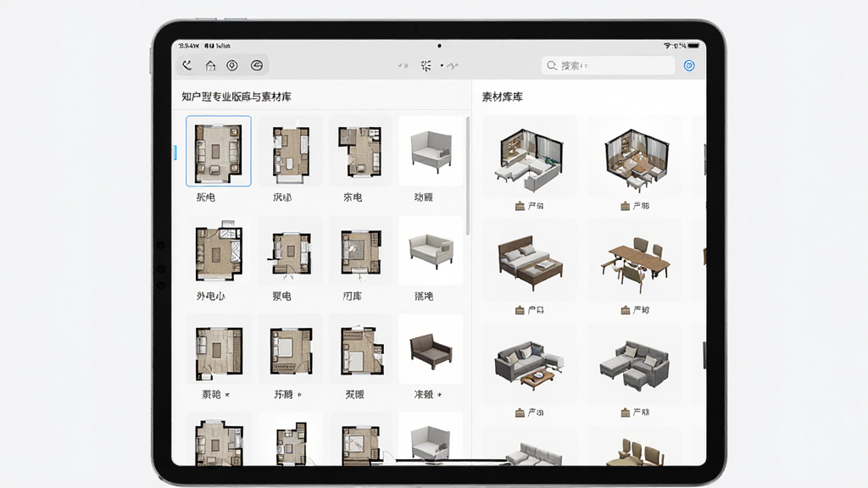Focus the search field with magnifier
Screen dimensions: 868x488
pos(608,65)
